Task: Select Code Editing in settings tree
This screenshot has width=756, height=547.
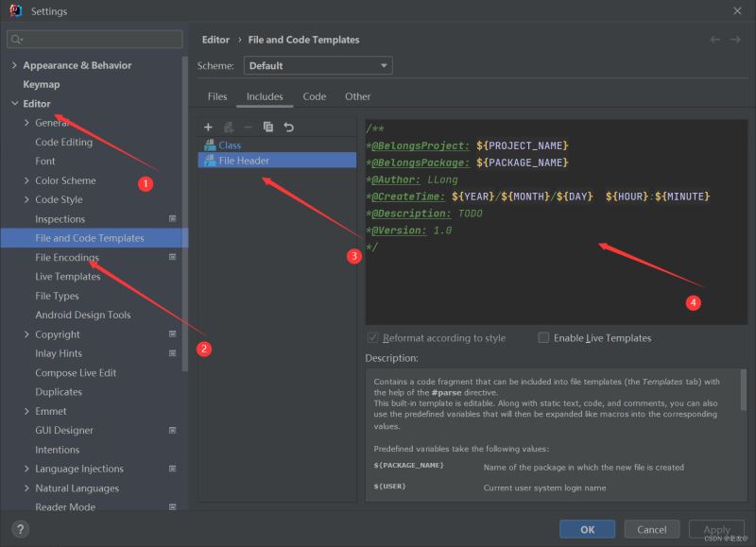Action: (63, 142)
